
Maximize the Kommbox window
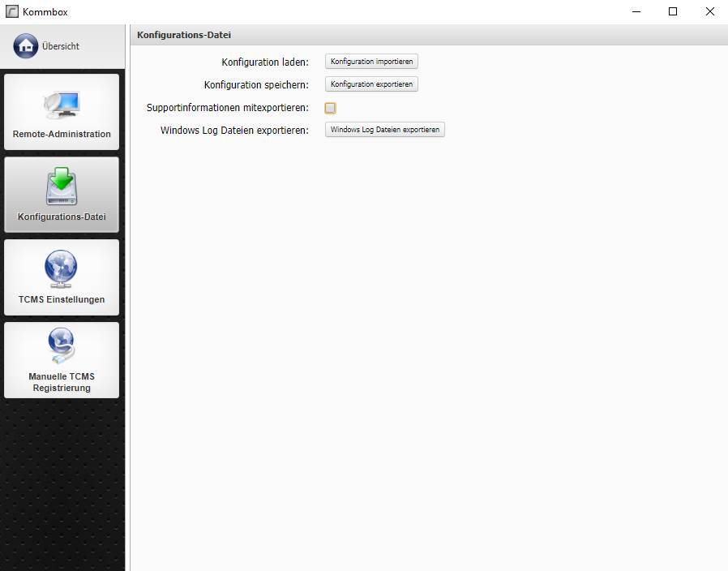tap(673, 11)
